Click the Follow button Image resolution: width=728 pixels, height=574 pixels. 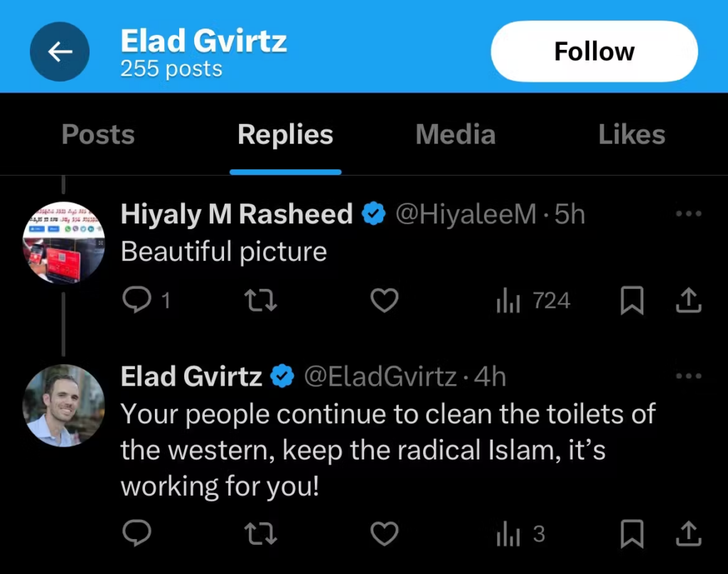[x=594, y=51]
